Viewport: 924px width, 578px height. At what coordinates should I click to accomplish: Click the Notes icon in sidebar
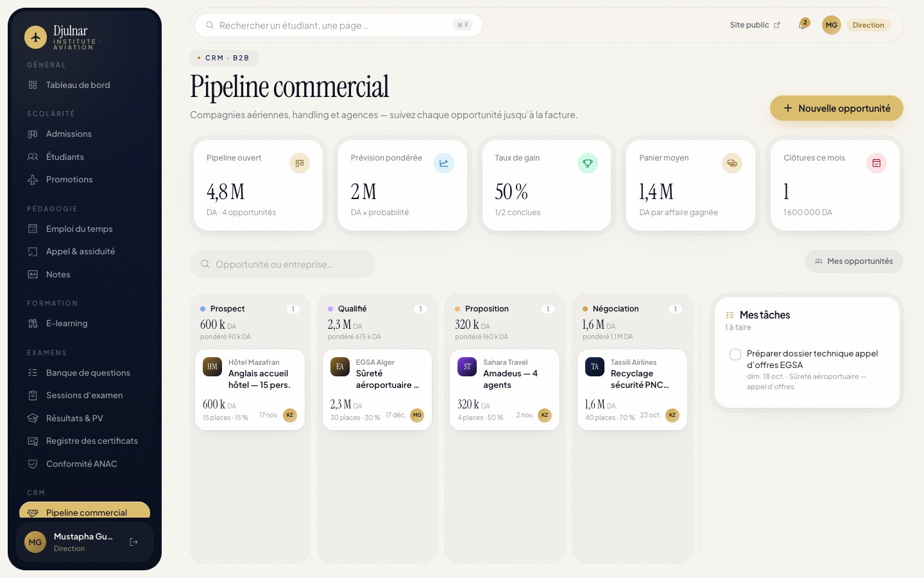pyautogui.click(x=33, y=274)
